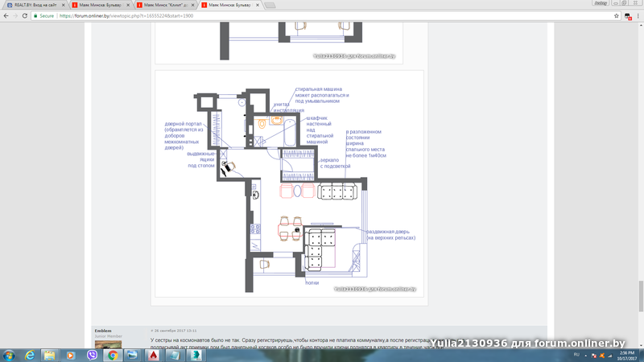
Task: Switch to the second tab 'Маяк Минска: Бульвар'
Action: click(100, 5)
